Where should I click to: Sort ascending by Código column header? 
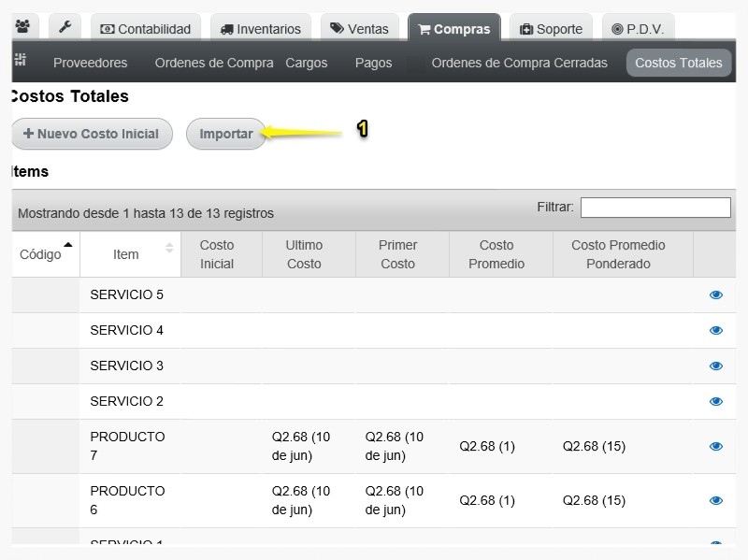coord(45,254)
